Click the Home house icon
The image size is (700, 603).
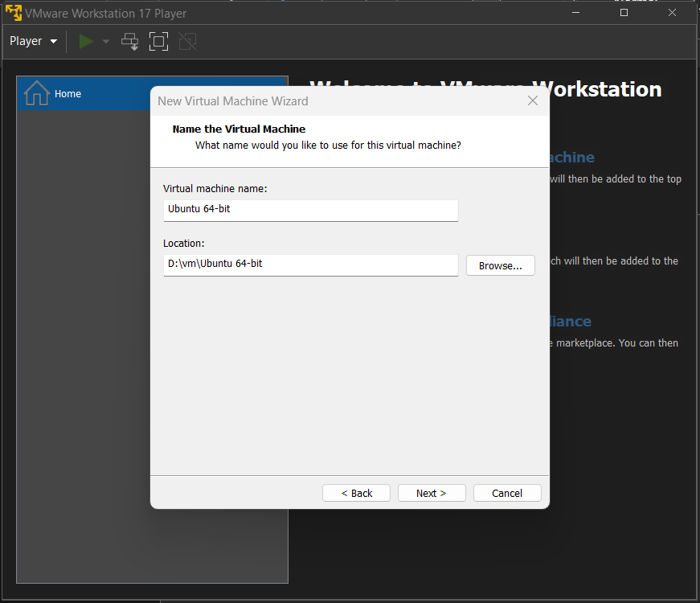(x=37, y=93)
